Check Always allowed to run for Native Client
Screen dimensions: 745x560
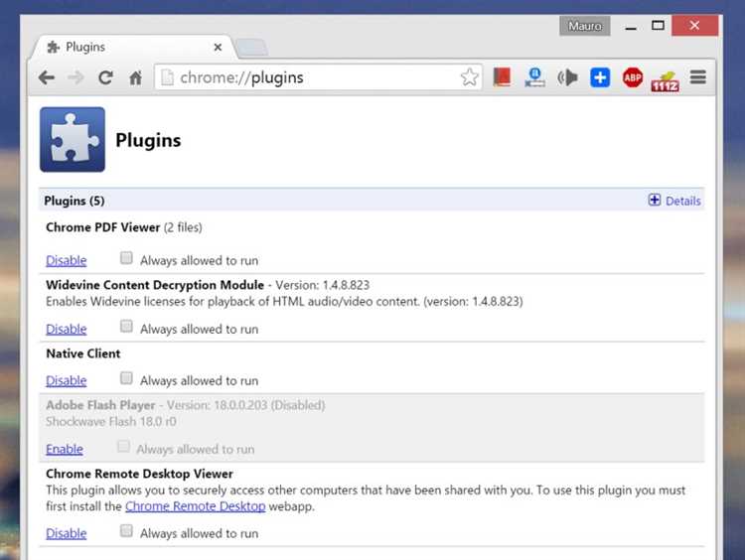(x=126, y=378)
